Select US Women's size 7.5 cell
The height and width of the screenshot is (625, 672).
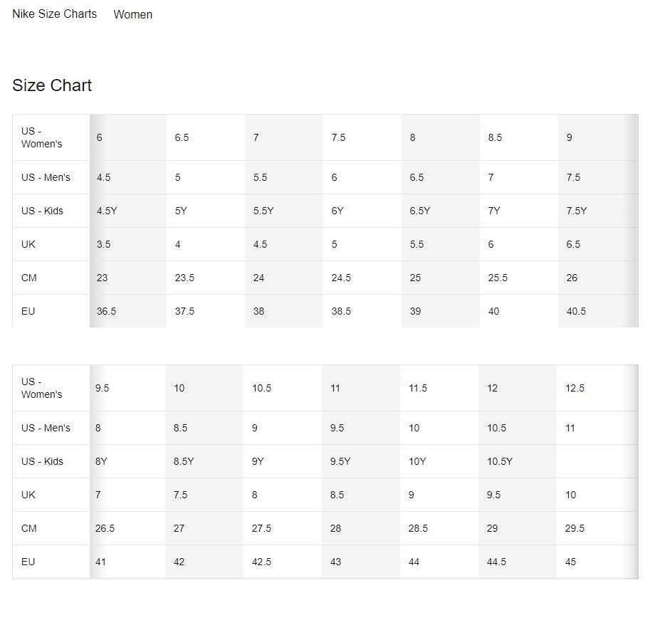coord(362,137)
